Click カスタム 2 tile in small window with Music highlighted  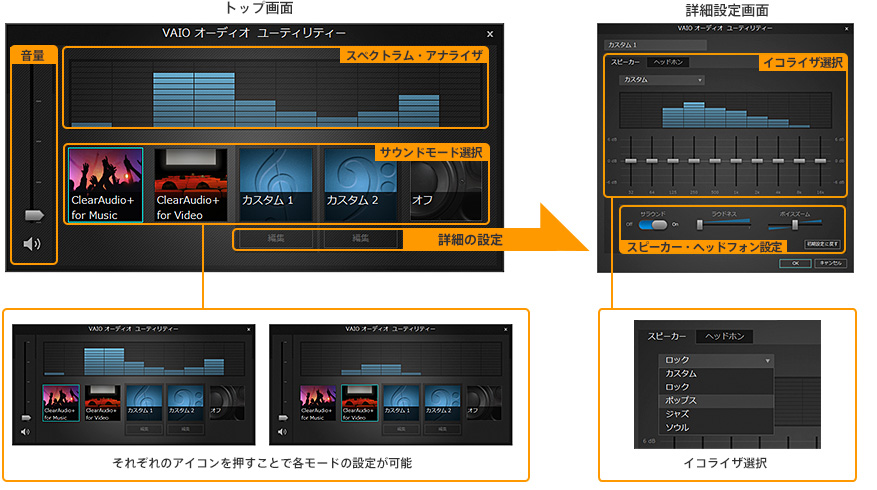pyautogui.click(x=185, y=403)
